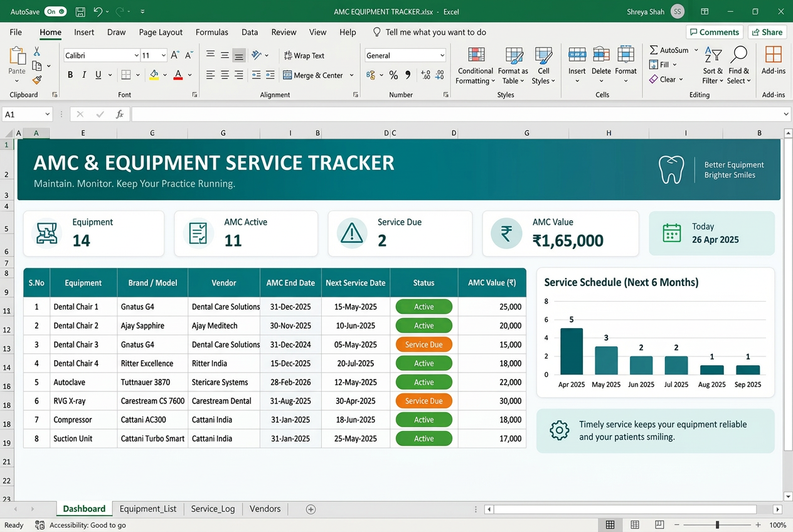
Task: Open Conditional Formatting
Action: pyautogui.click(x=476, y=66)
